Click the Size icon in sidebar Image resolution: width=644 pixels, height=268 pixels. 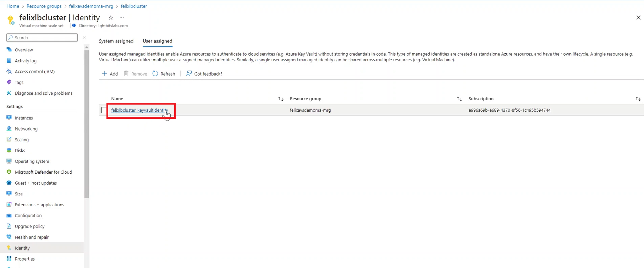(9, 194)
